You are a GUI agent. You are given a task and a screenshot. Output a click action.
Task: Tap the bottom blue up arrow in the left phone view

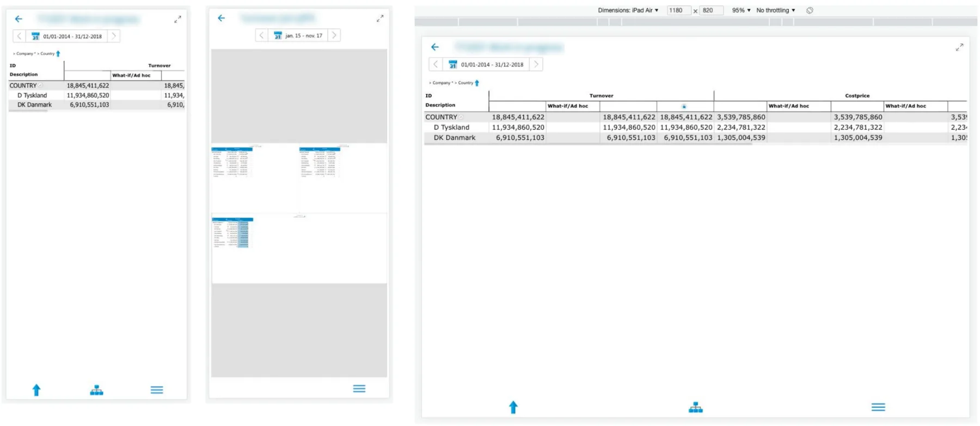(36, 390)
